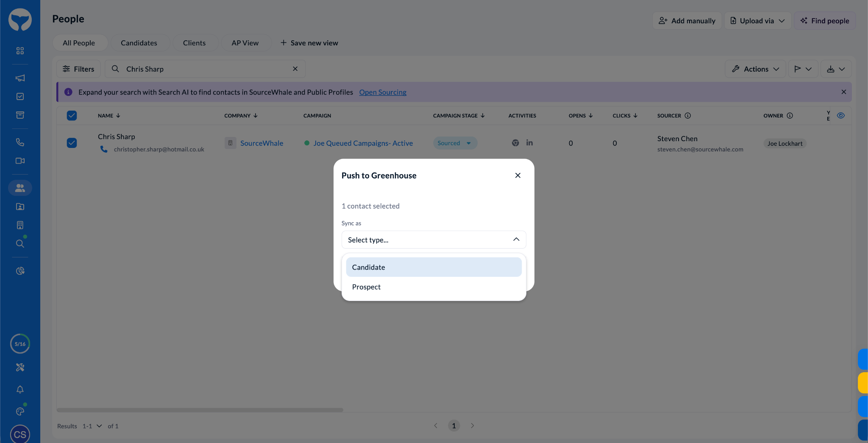Open the Upload via dropdown

pos(758,21)
